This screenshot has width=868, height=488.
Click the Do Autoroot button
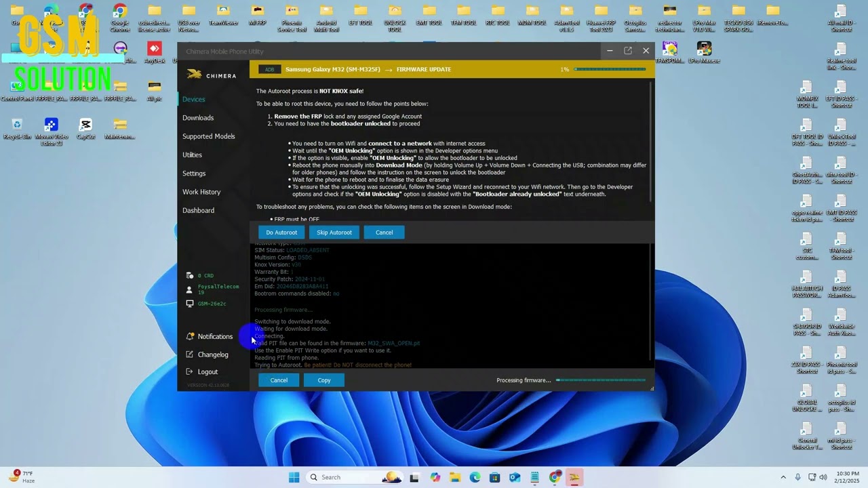[x=281, y=232]
